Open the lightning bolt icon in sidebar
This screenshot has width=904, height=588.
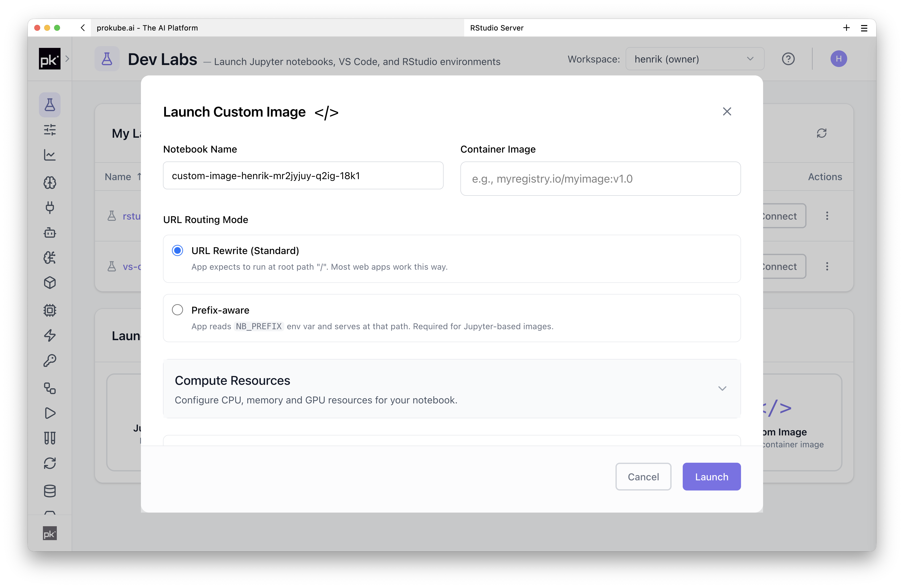tap(50, 335)
